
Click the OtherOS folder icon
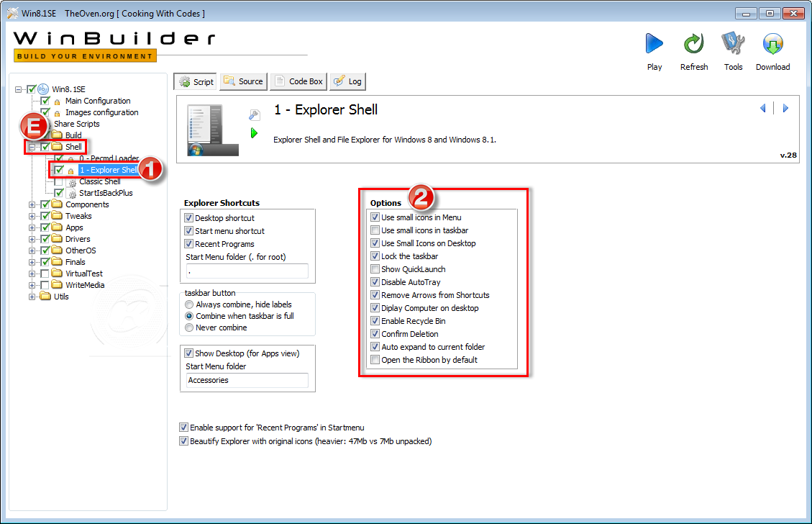(x=57, y=250)
